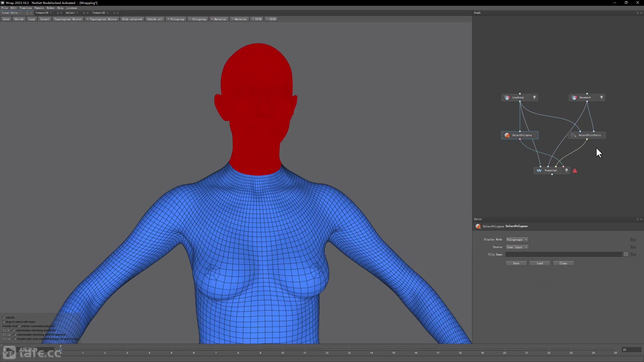The image size is (644, 362).
Task: Open the Graph panel menu icon
Action: 638,13
